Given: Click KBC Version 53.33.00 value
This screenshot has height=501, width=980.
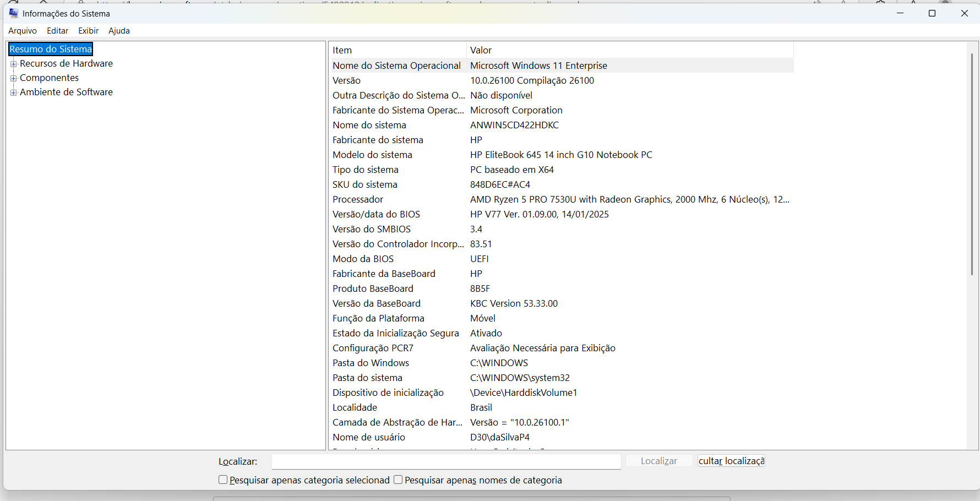Looking at the screenshot, I should (x=514, y=303).
